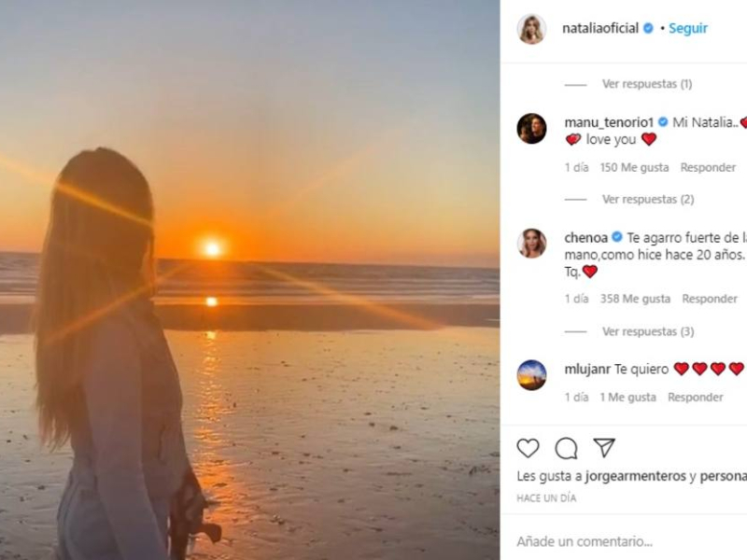Open mlujanr's profile avatar

tap(531, 374)
